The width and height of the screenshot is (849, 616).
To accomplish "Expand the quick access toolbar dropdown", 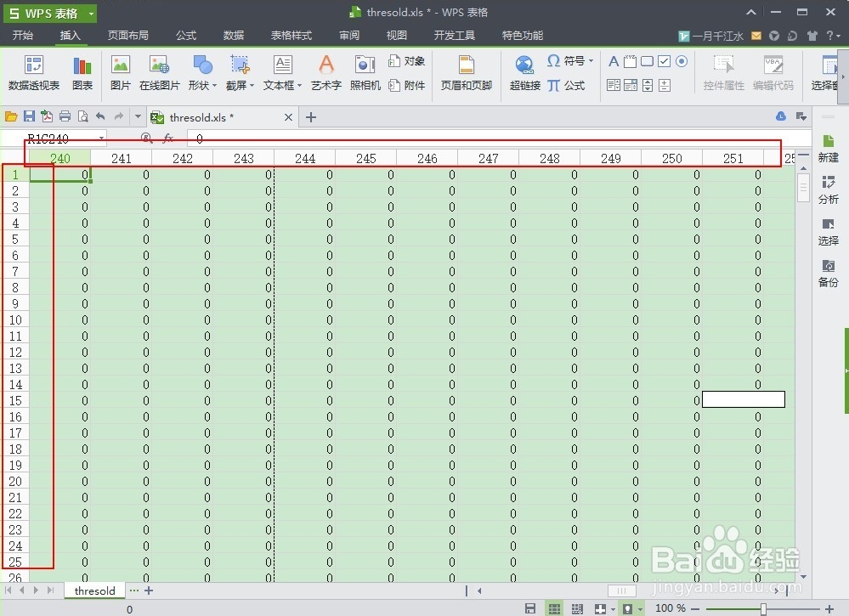I will 138,116.
